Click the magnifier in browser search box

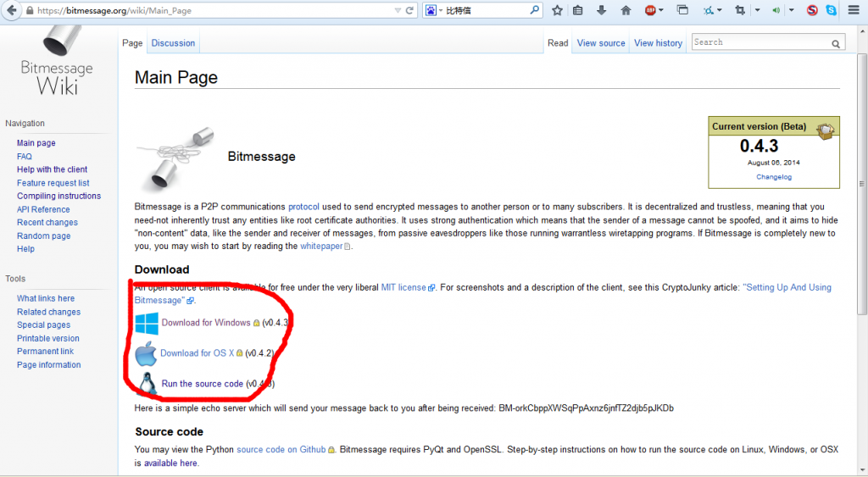[534, 10]
